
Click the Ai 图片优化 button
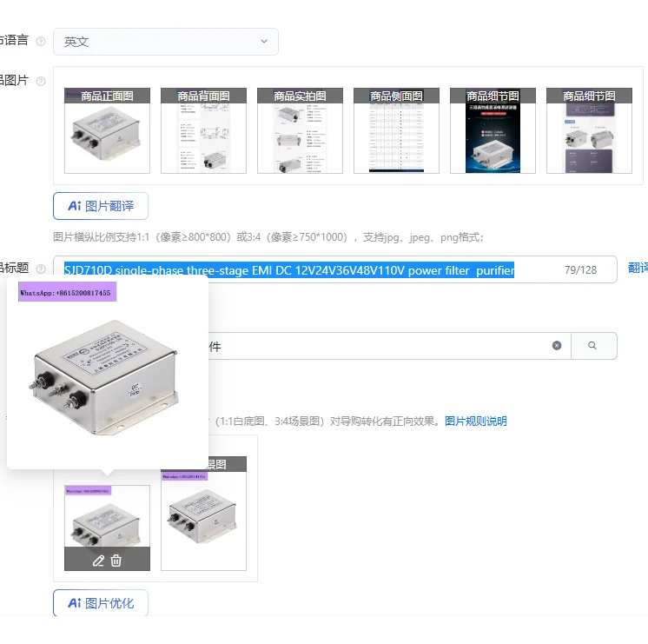coord(101,603)
